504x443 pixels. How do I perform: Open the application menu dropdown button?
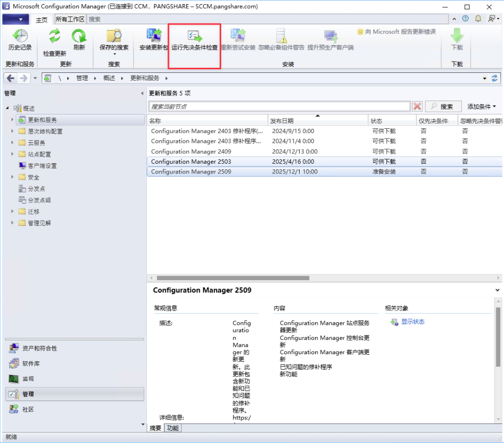tap(15, 20)
